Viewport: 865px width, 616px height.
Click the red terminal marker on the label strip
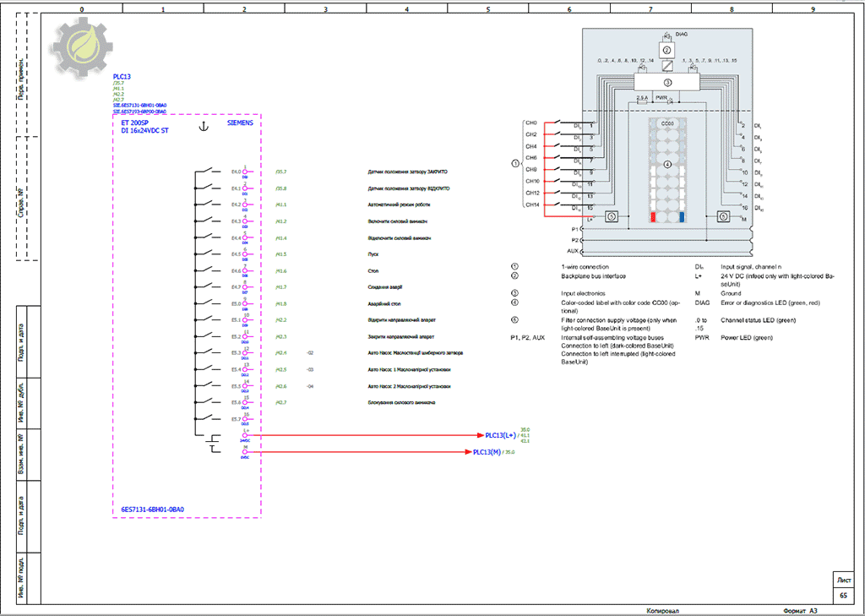click(x=653, y=217)
